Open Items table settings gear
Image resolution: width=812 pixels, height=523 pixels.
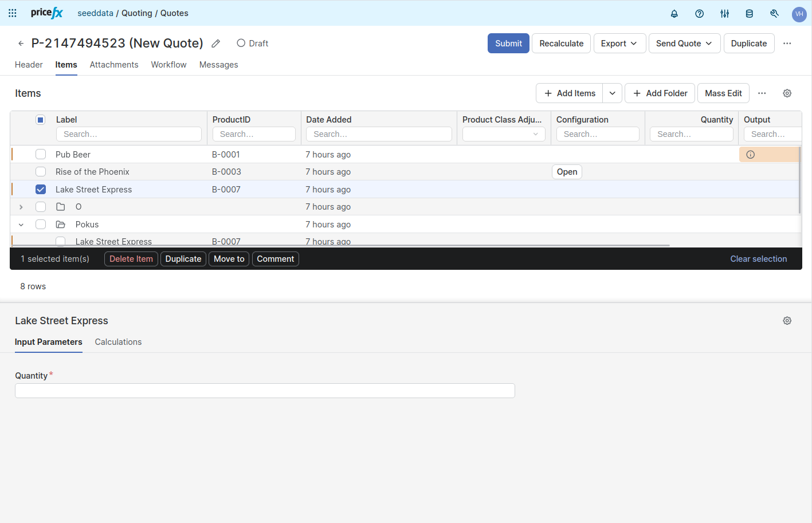click(x=787, y=93)
